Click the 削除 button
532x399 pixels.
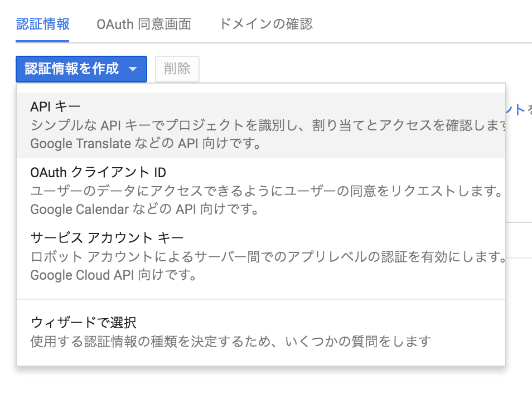(177, 69)
